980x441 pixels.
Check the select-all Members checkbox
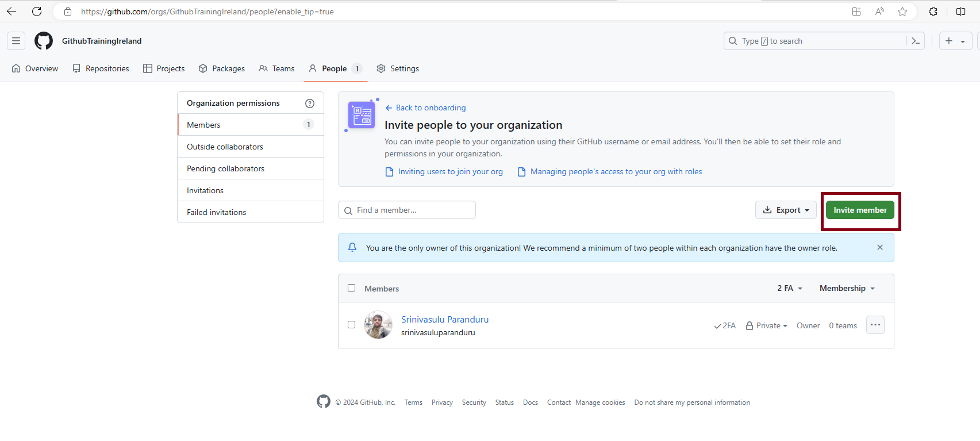(x=352, y=288)
